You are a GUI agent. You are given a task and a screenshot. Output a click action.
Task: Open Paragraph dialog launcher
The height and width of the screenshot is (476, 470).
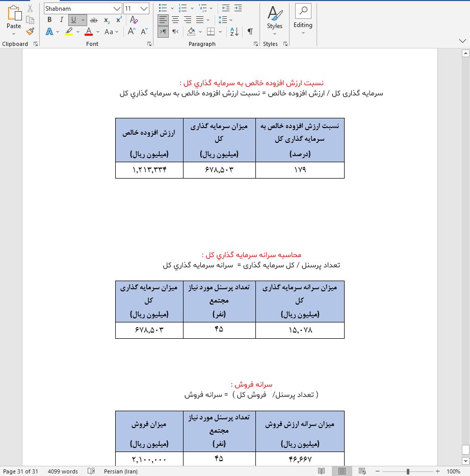click(x=256, y=44)
